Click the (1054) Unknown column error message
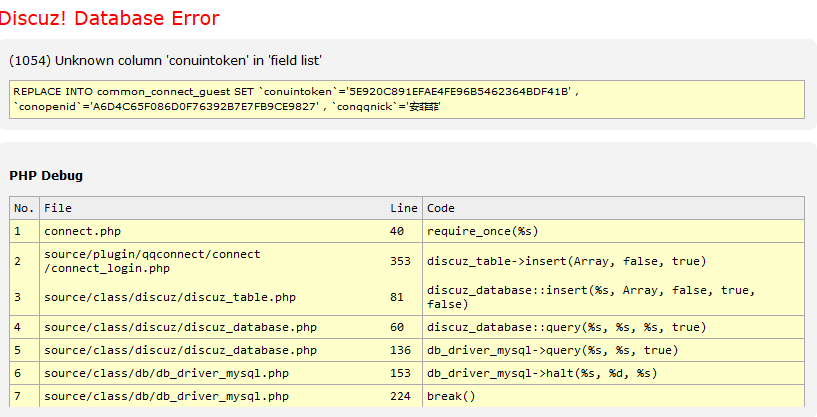 [165, 60]
